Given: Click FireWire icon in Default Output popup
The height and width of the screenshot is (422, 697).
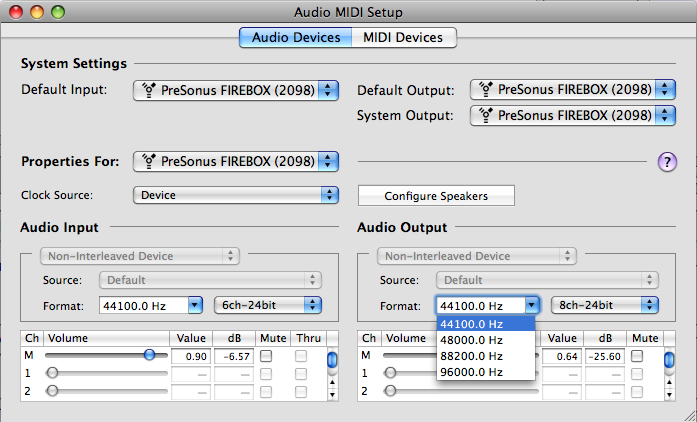Looking at the screenshot, I should click(485, 89).
